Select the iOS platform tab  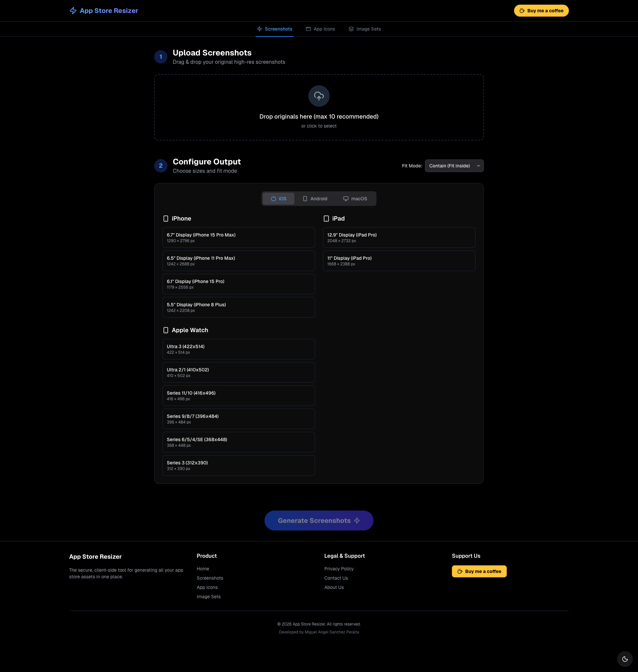(278, 199)
